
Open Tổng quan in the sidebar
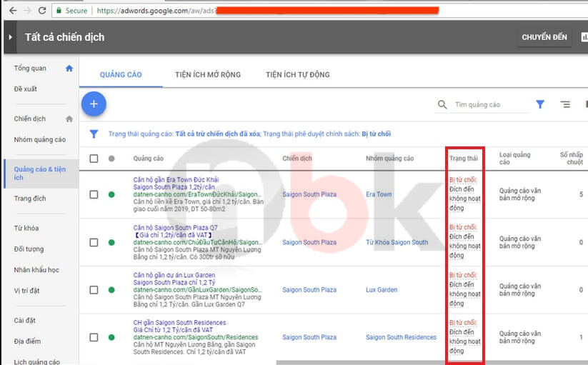(30, 68)
